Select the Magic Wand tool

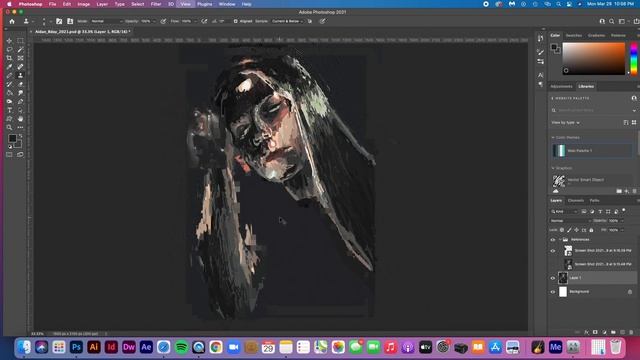coord(20,49)
